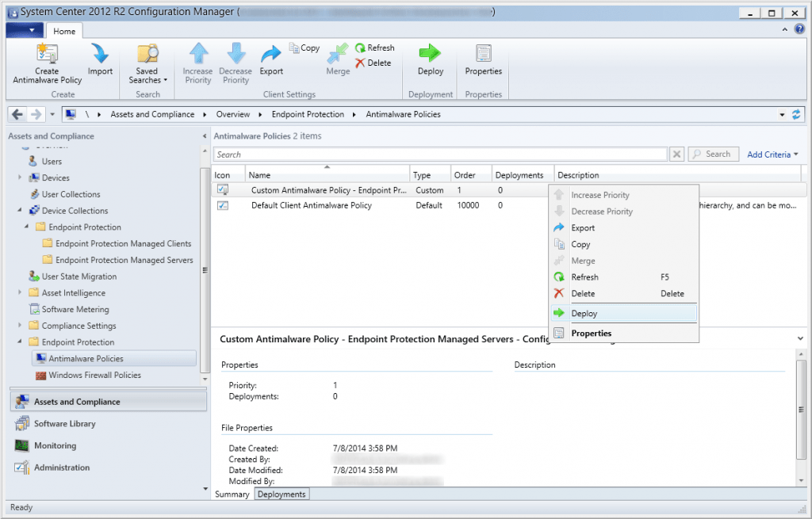Click Create Antimalware Policy ribbon icon
Viewport: 812px width, 519px height.
(47, 54)
